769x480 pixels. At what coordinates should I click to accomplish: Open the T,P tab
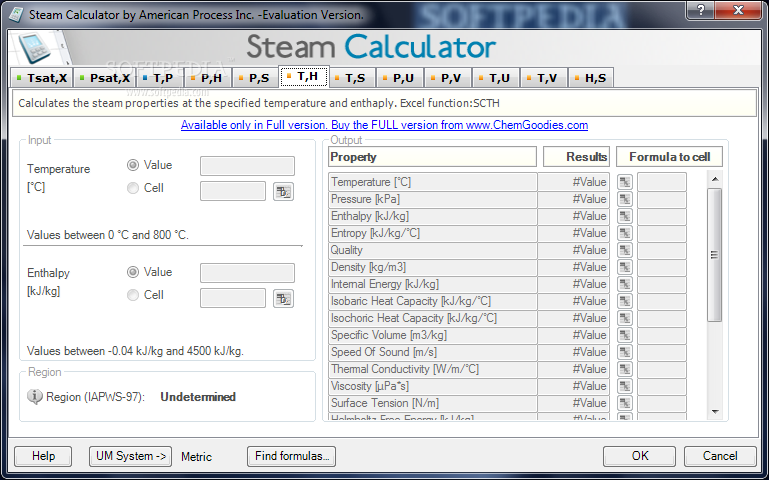point(158,78)
